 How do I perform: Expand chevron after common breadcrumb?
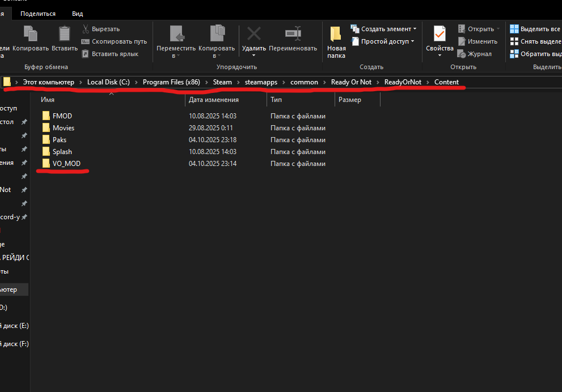coord(324,82)
